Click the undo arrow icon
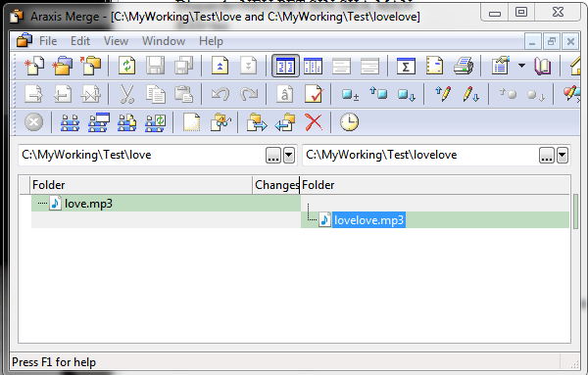This screenshot has height=375, width=588. click(220, 94)
